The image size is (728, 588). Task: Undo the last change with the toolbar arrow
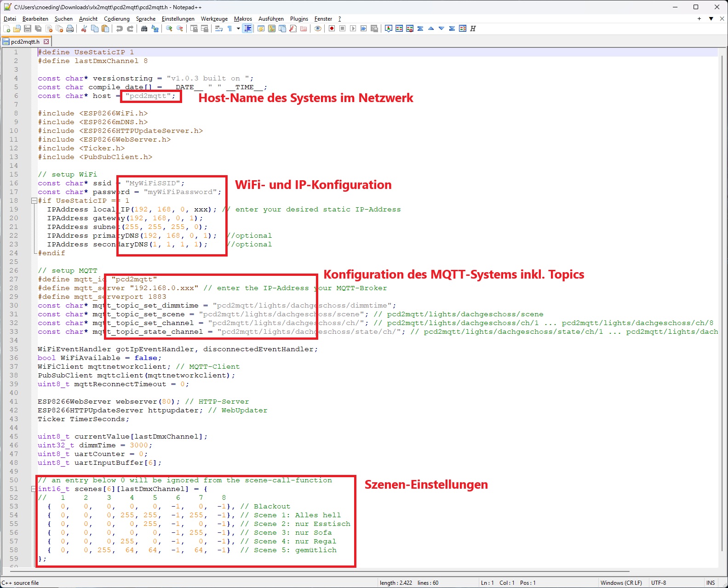click(120, 29)
